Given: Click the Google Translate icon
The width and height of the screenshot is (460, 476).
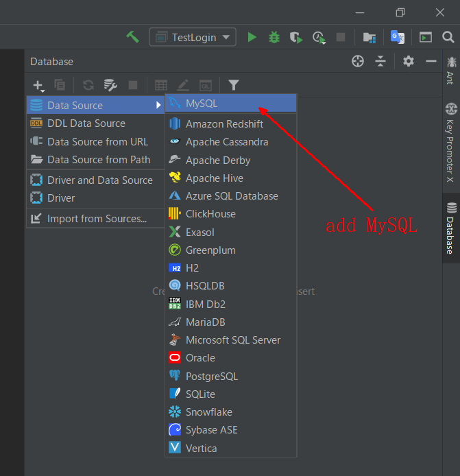Looking at the screenshot, I should click(397, 37).
